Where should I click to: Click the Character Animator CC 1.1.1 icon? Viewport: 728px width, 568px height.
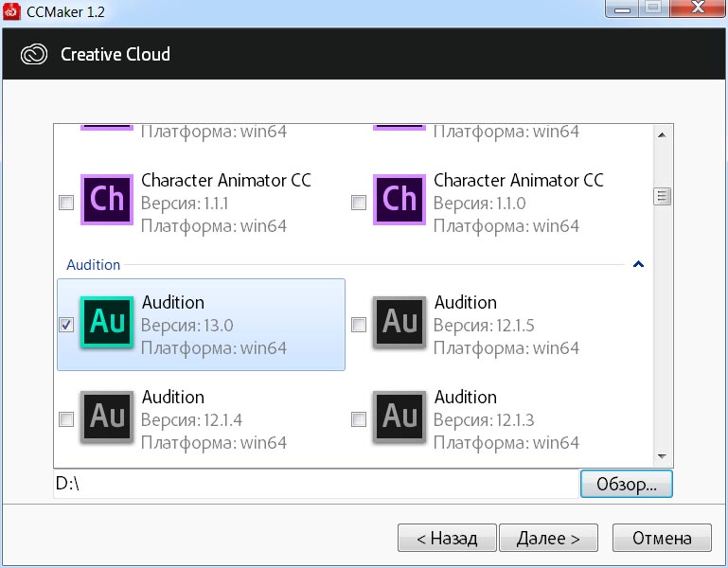click(x=107, y=200)
